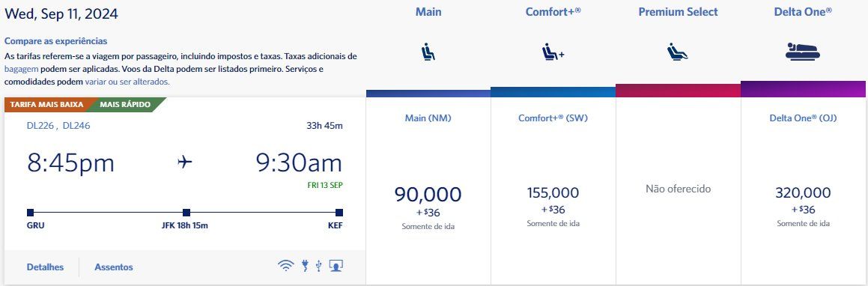This screenshot has height=286, width=868.
Task: Click the USB port amenity icon
Action: tap(318, 266)
